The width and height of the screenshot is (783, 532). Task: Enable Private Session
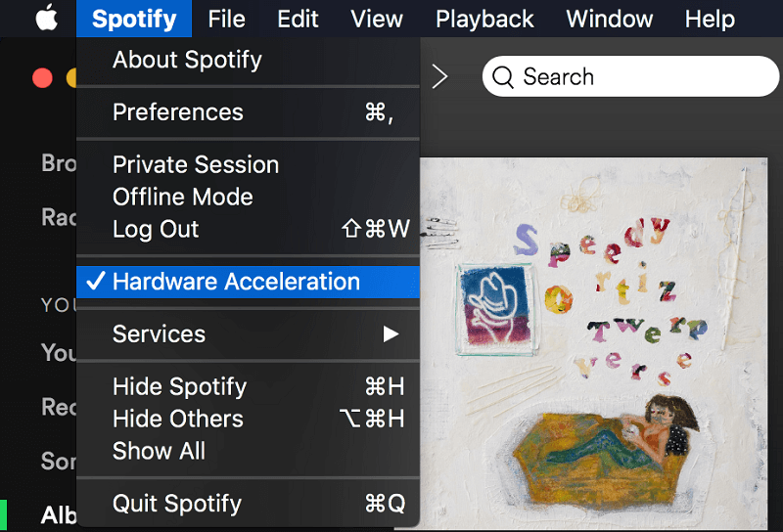[x=196, y=164]
